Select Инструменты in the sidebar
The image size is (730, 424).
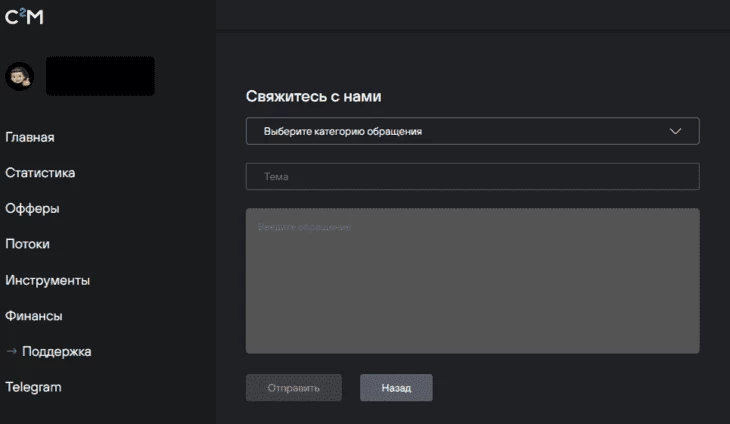click(x=47, y=280)
